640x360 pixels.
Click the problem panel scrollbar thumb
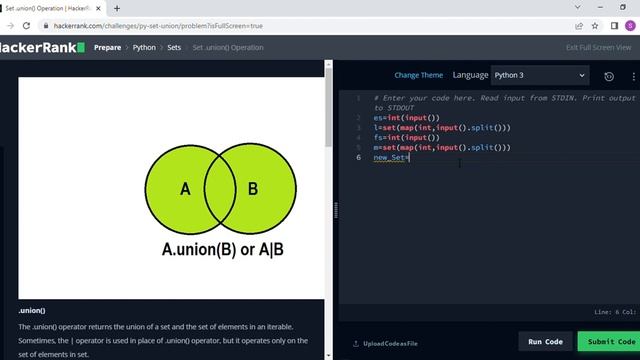[x=328, y=106]
